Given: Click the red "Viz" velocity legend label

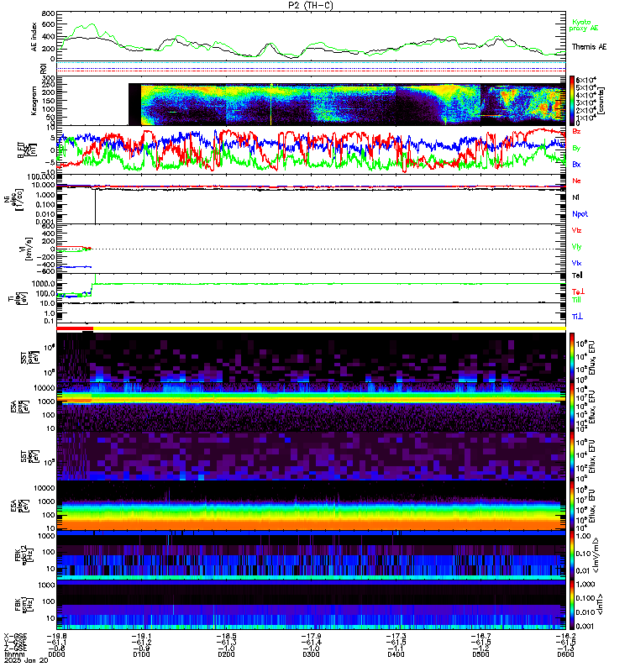Looking at the screenshot, I should pos(576,230).
